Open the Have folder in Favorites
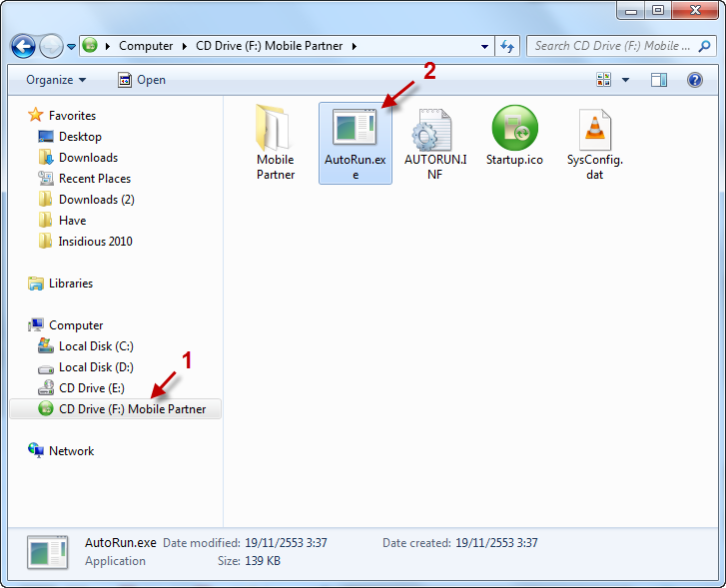 pyautogui.click(x=73, y=221)
